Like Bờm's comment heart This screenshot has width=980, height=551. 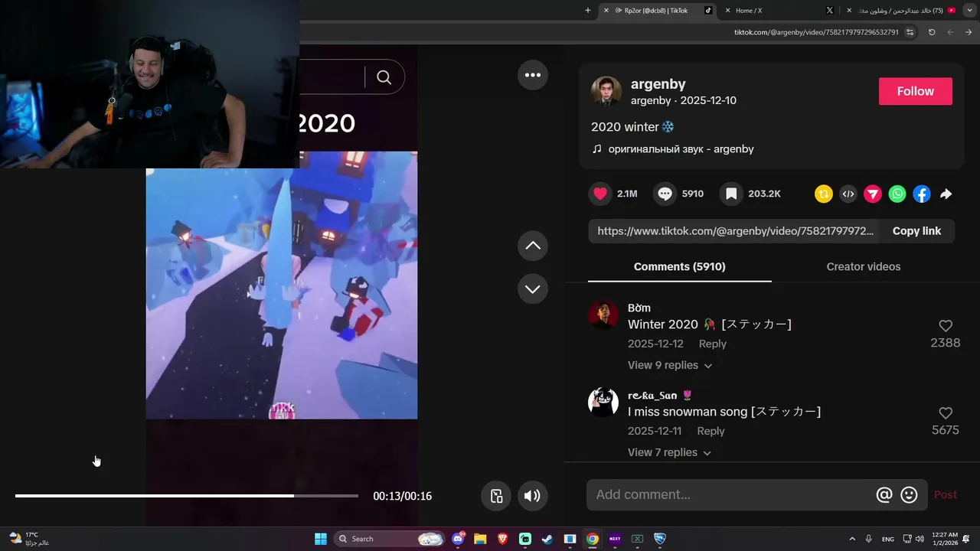pyautogui.click(x=946, y=326)
